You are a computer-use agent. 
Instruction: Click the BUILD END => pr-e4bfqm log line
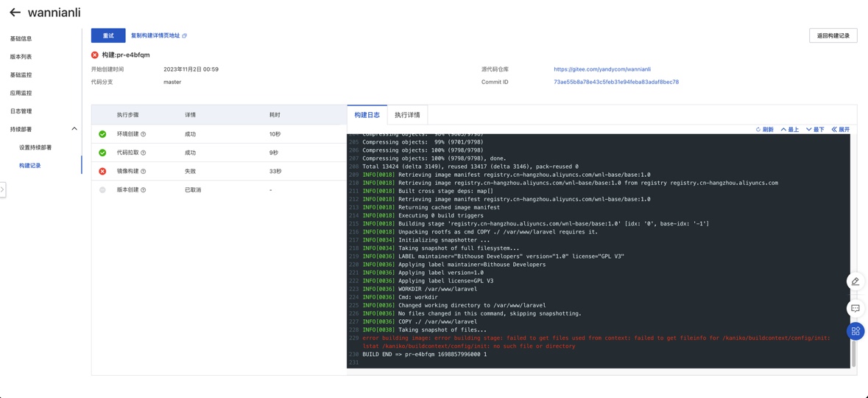pos(425,355)
